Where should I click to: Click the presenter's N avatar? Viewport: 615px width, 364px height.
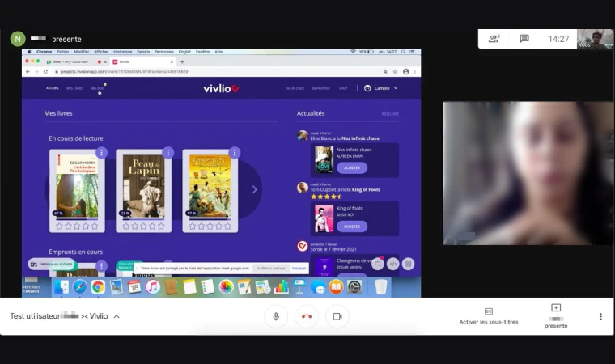[18, 39]
